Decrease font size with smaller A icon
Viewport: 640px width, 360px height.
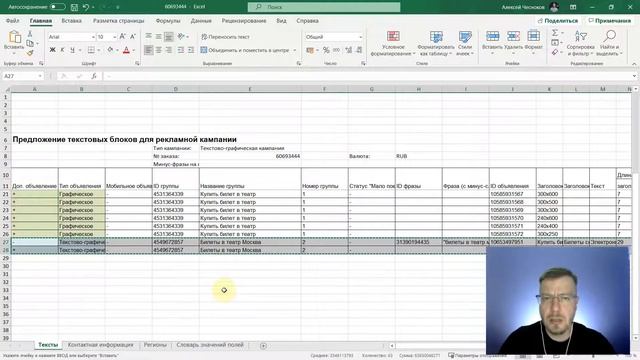(133, 37)
